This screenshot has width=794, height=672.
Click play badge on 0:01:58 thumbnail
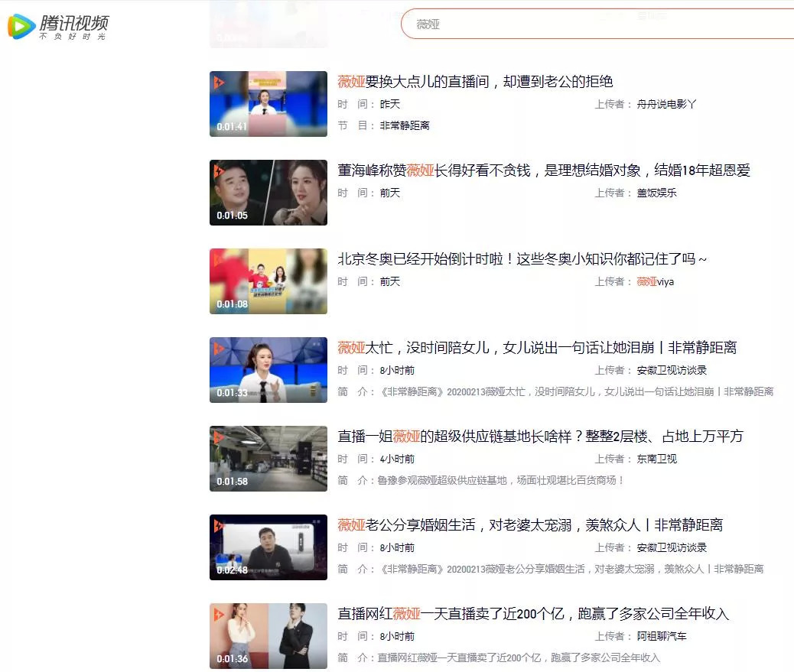219,437
